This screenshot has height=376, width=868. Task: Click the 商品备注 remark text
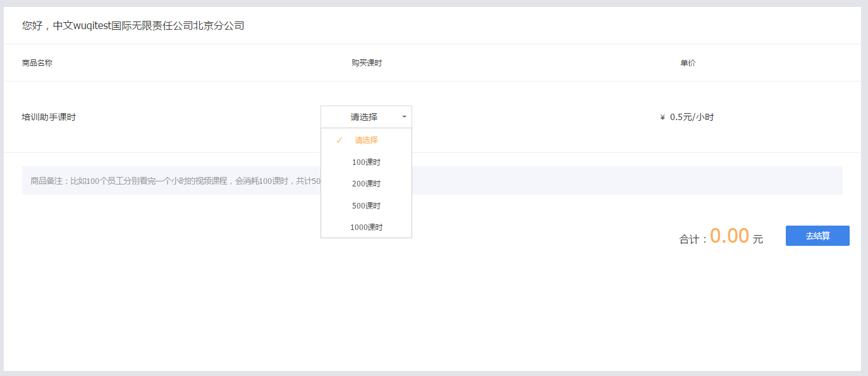[x=175, y=181]
